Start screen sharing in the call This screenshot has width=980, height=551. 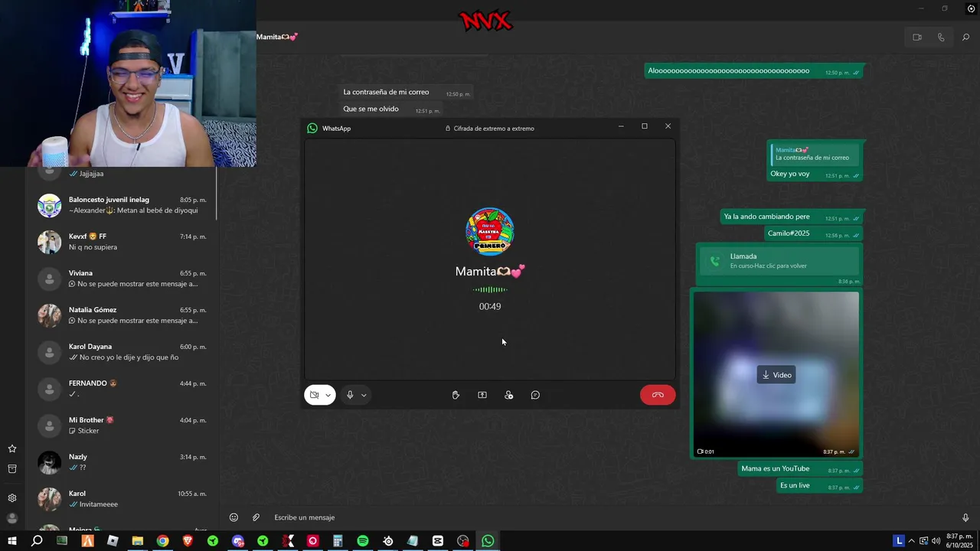pyautogui.click(x=482, y=395)
